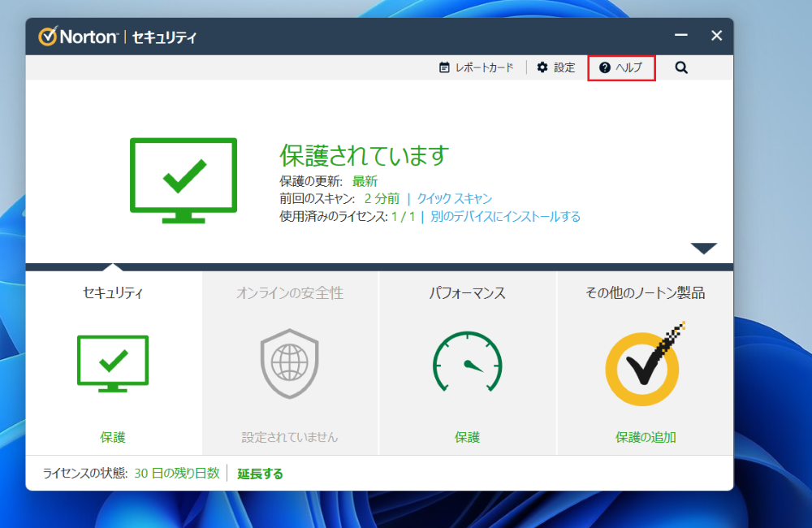
Task: Click the 2 分前 last scan value
Action: click(x=382, y=198)
